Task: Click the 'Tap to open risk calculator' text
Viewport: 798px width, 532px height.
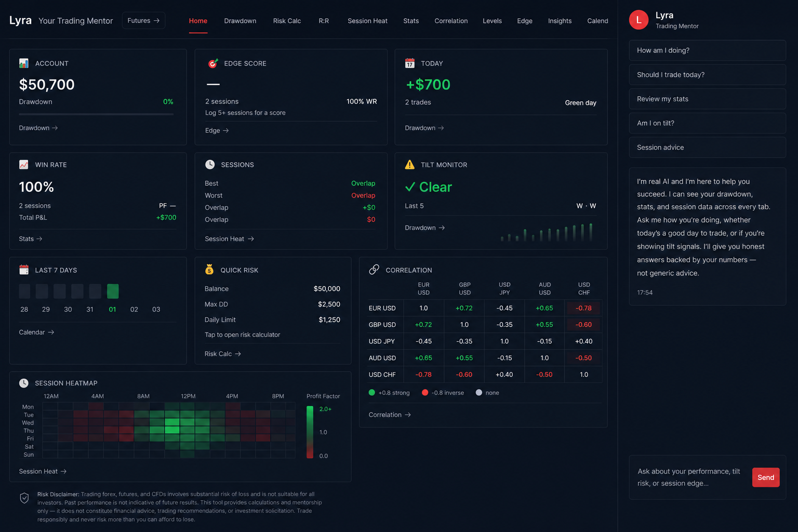Action: click(242, 335)
